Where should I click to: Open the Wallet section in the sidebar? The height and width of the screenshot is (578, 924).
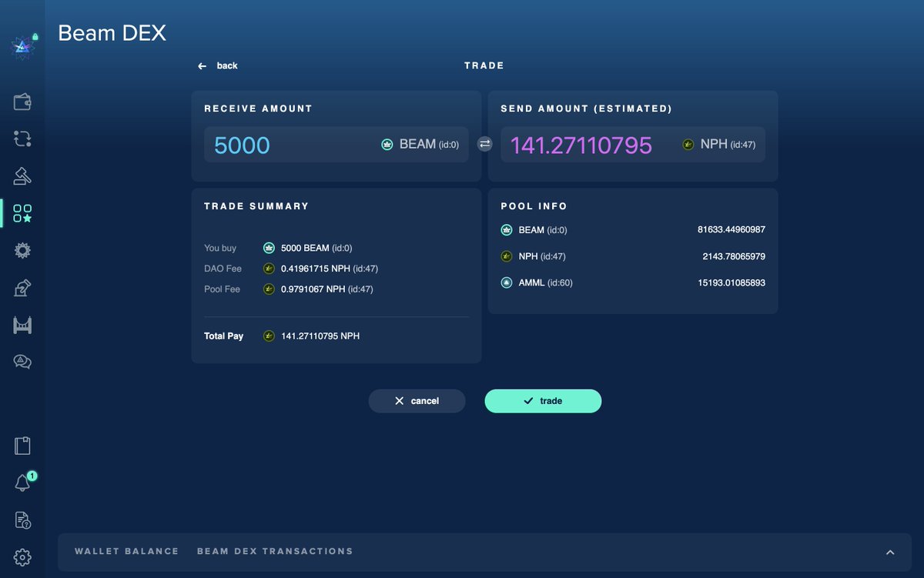[22, 102]
